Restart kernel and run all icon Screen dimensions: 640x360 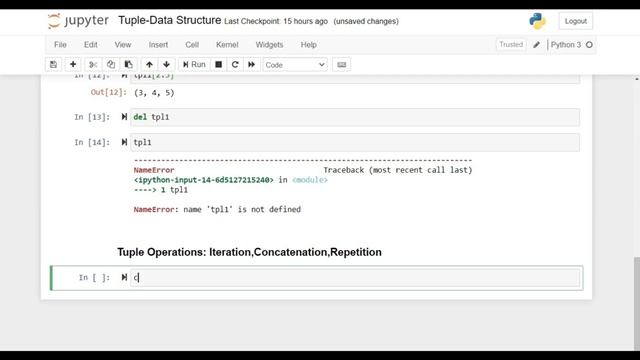[x=251, y=64]
